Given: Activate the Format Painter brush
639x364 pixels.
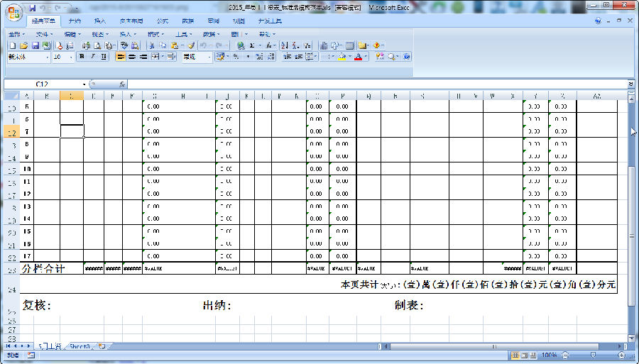Looking at the screenshot, I should coord(191,45).
